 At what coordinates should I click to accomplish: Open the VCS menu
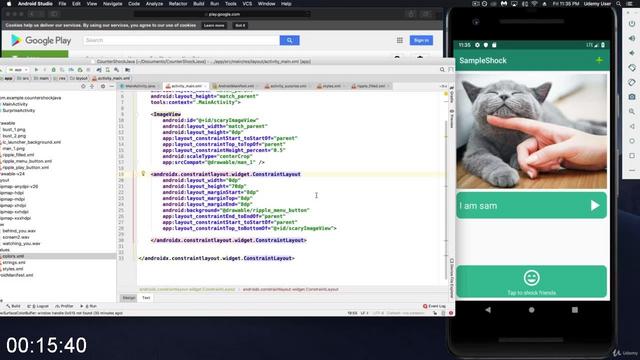[x=247, y=4]
